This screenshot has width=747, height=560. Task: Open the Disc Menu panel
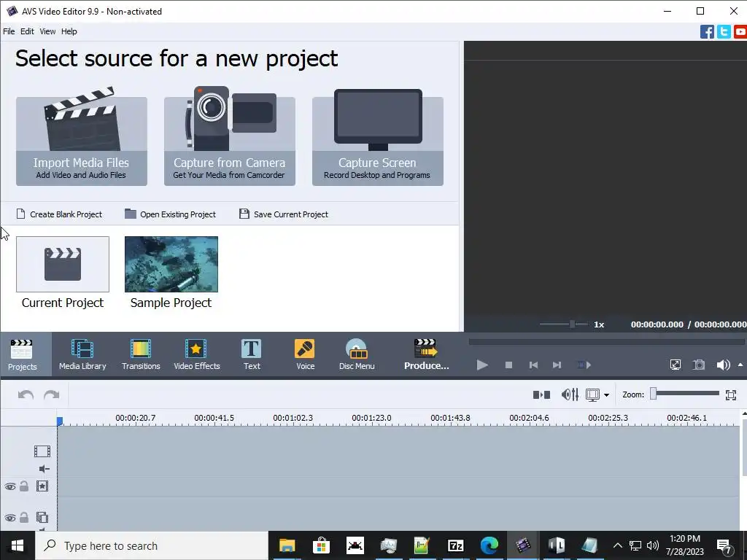(356, 355)
